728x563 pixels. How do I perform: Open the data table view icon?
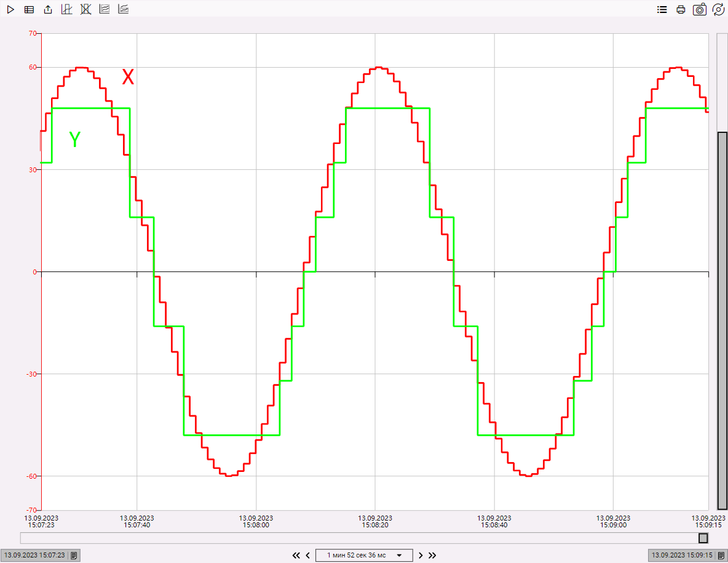tap(29, 9)
